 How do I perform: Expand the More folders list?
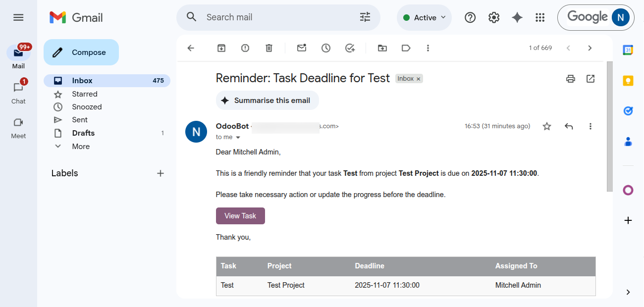point(107,147)
